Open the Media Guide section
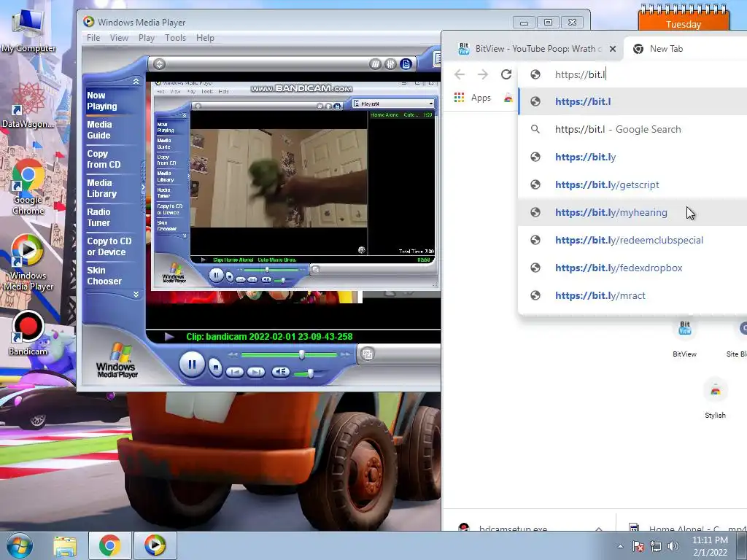Screen dimensions: 747x560 99,130
